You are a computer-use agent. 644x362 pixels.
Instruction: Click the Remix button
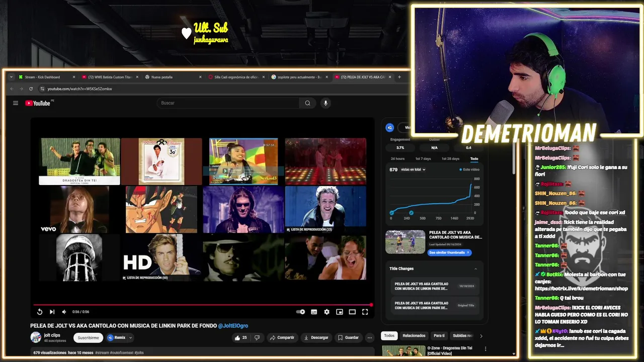[116, 337]
